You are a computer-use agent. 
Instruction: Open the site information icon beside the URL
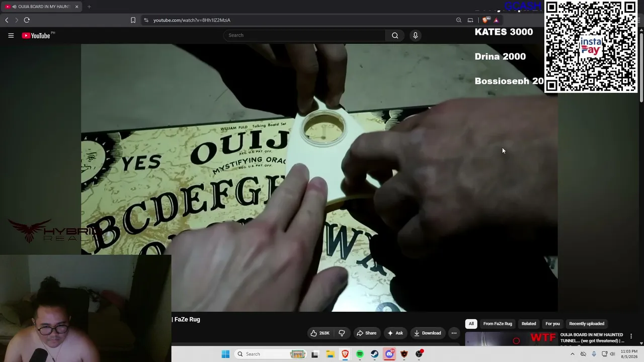point(146,20)
